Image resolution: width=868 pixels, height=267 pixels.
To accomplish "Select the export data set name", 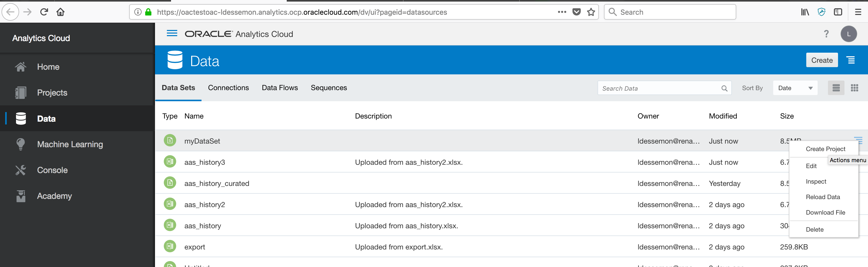I will click(x=195, y=247).
